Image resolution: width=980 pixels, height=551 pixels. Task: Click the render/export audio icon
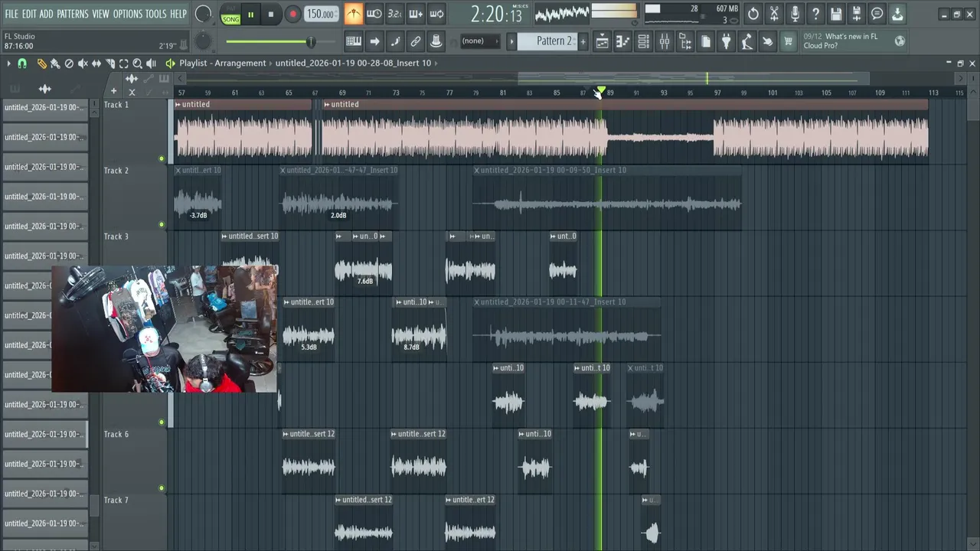(x=857, y=14)
